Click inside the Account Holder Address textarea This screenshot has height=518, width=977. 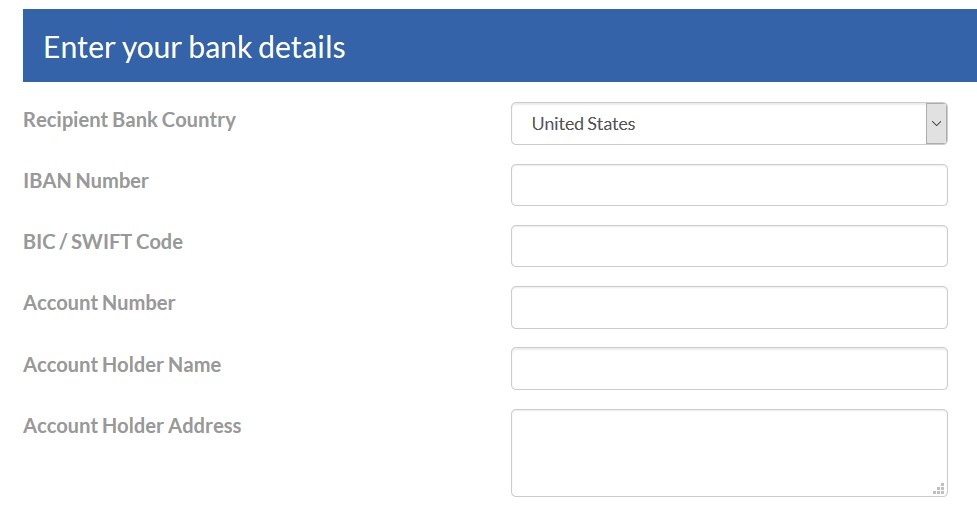point(729,453)
